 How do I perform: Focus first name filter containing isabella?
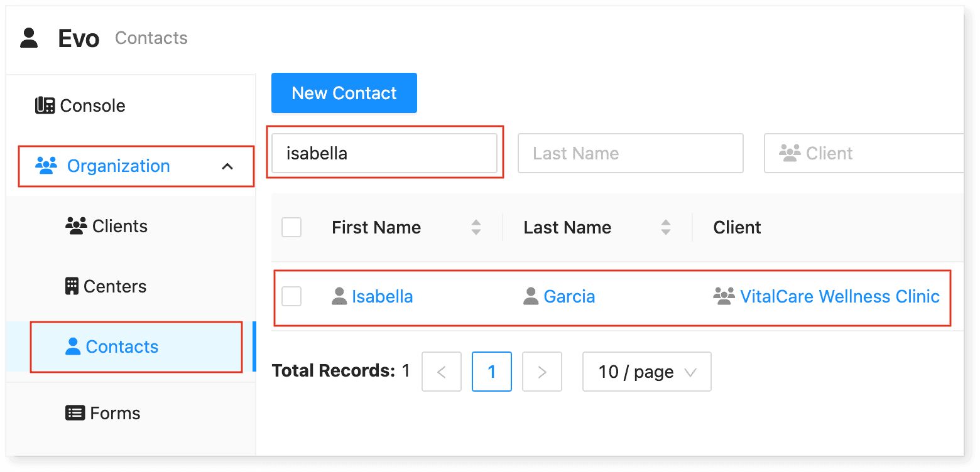tap(384, 153)
